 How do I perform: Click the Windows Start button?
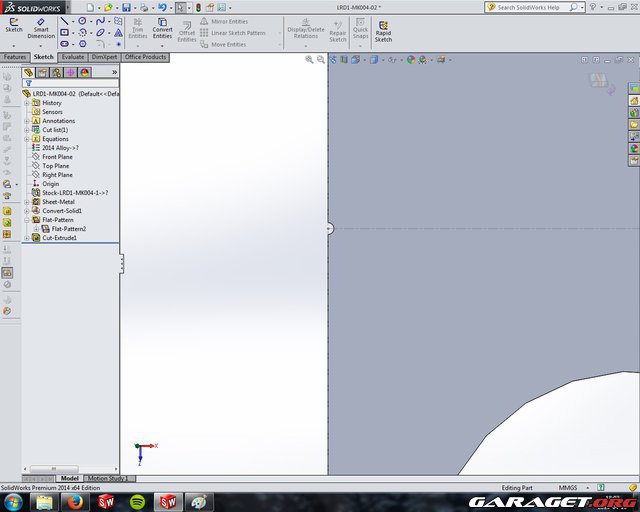tap(14, 501)
